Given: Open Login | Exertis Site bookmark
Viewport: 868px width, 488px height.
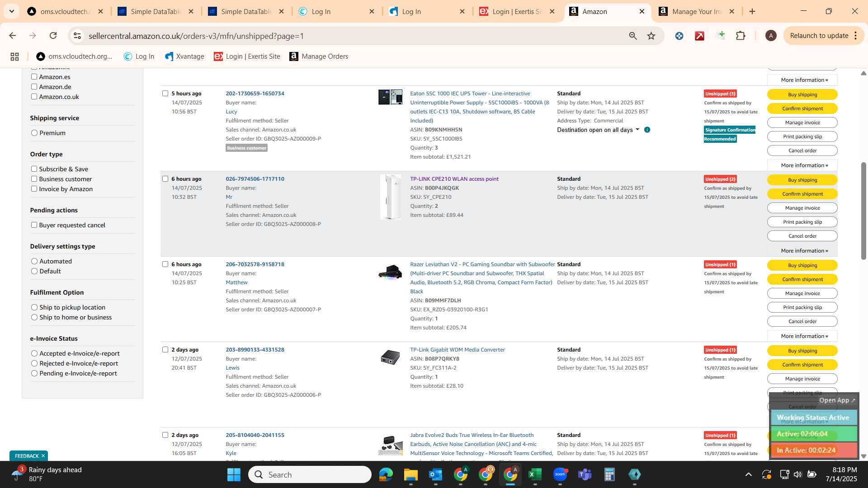Looking at the screenshot, I should tap(247, 56).
